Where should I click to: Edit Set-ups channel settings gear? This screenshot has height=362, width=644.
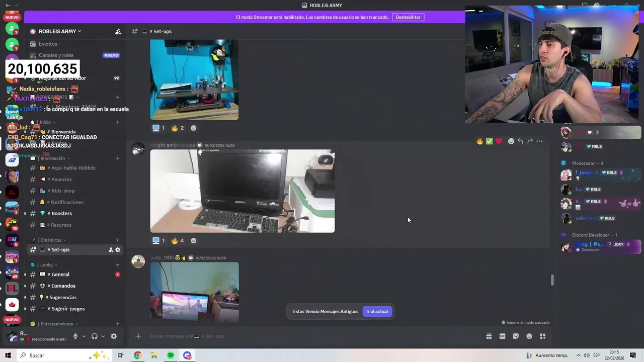click(x=118, y=250)
